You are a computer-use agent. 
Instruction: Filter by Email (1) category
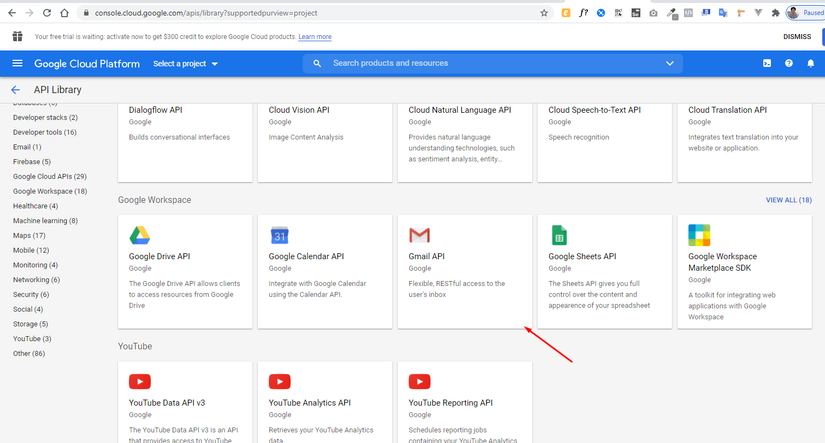27,147
